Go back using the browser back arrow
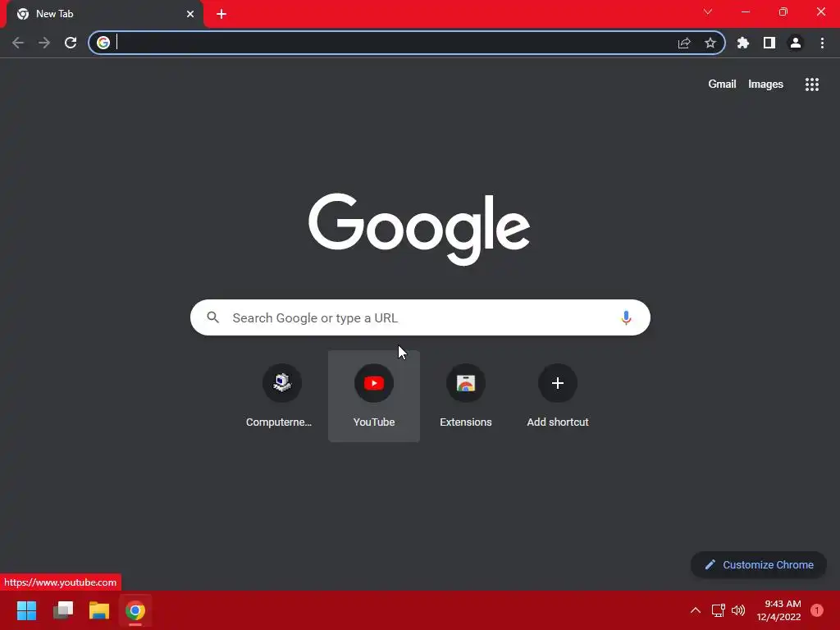 coord(18,43)
